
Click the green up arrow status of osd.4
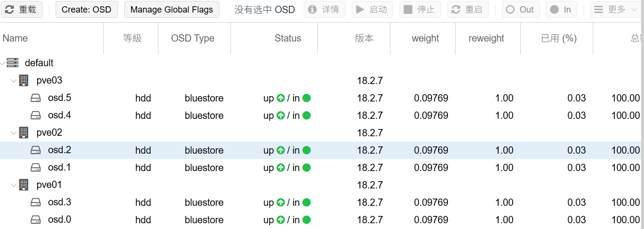[x=281, y=115]
